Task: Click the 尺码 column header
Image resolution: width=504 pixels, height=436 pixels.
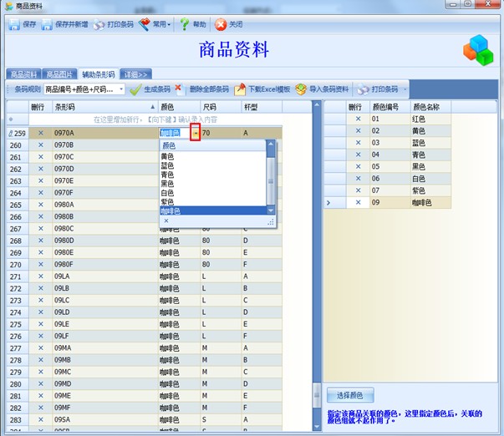Action: 221,107
